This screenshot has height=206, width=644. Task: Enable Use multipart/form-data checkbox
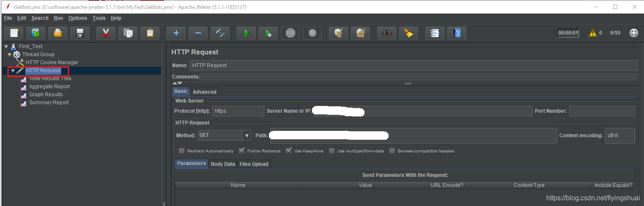(x=332, y=151)
